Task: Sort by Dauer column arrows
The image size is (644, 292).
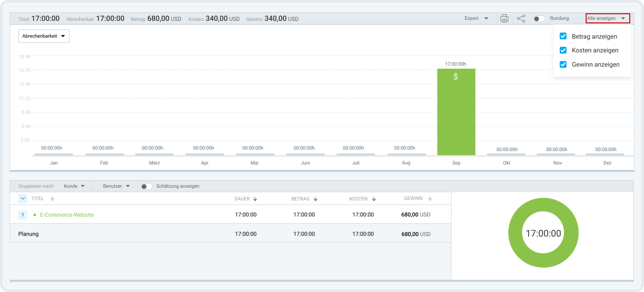Action: pyautogui.click(x=255, y=199)
